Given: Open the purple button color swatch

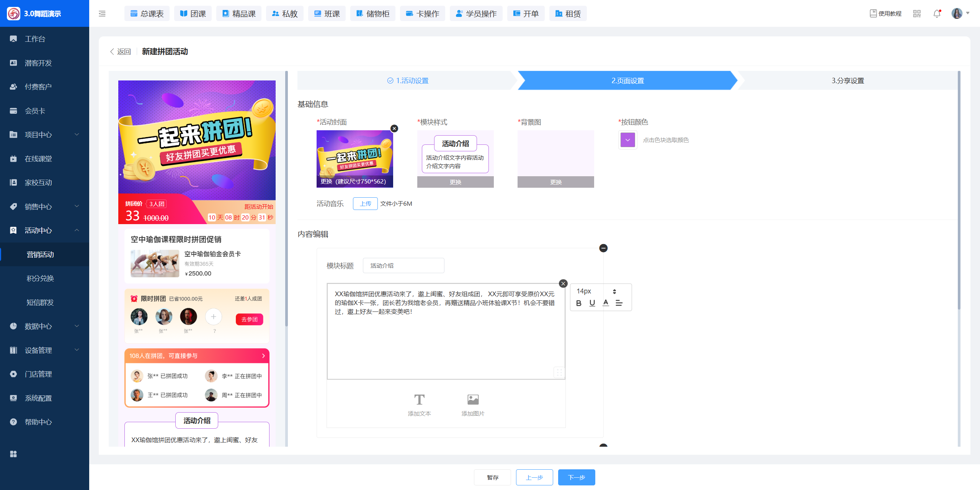Looking at the screenshot, I should coord(627,140).
